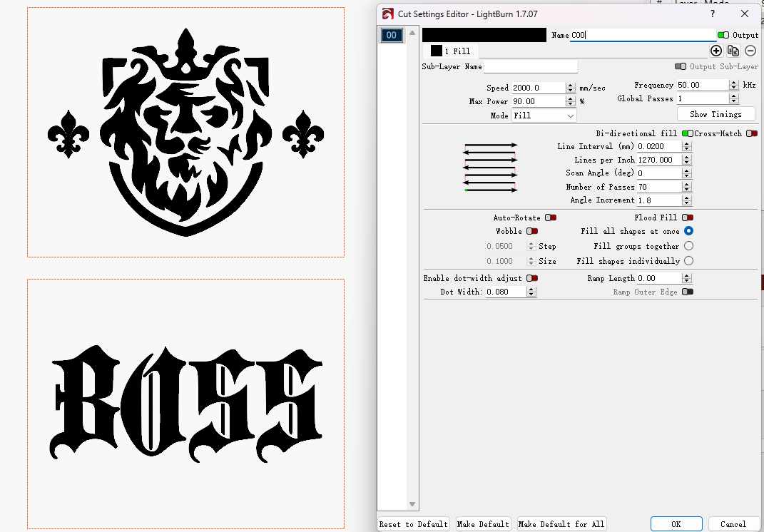Viewport: 764px width, 532px height.
Task: Enable Wobble
Action: pos(532,231)
